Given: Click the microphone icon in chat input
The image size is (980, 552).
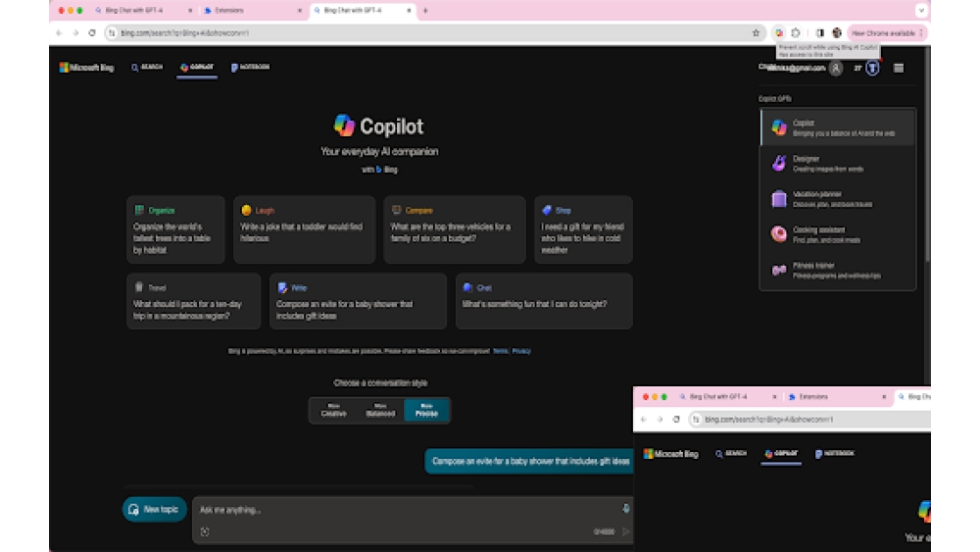Looking at the screenshot, I should point(625,509).
